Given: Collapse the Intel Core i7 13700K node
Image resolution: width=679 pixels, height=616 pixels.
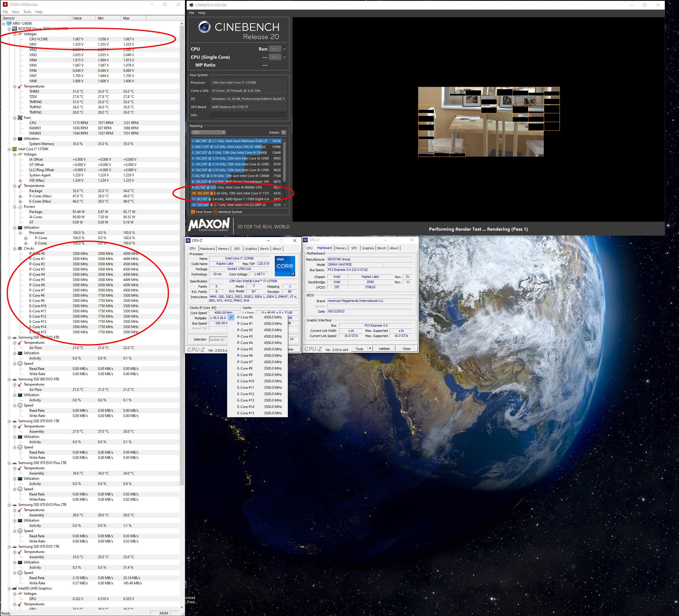Looking at the screenshot, I should point(9,149).
